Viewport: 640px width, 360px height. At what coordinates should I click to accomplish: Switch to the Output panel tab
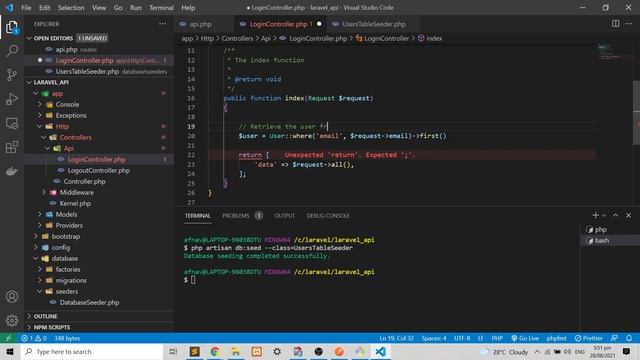(x=284, y=216)
